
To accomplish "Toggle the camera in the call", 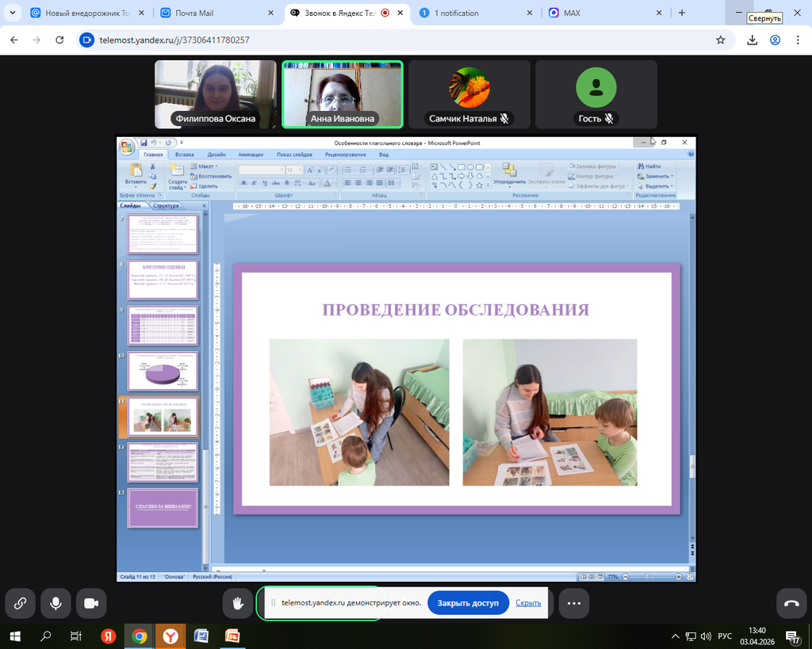I will coord(91,603).
